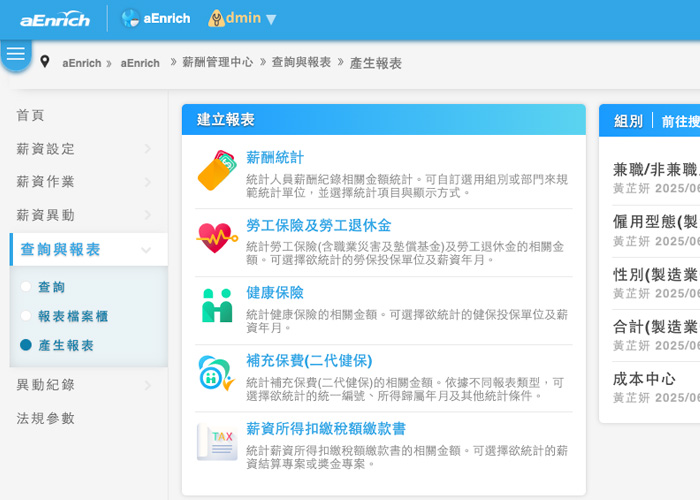Open the hamburger side menu button

tap(16, 54)
